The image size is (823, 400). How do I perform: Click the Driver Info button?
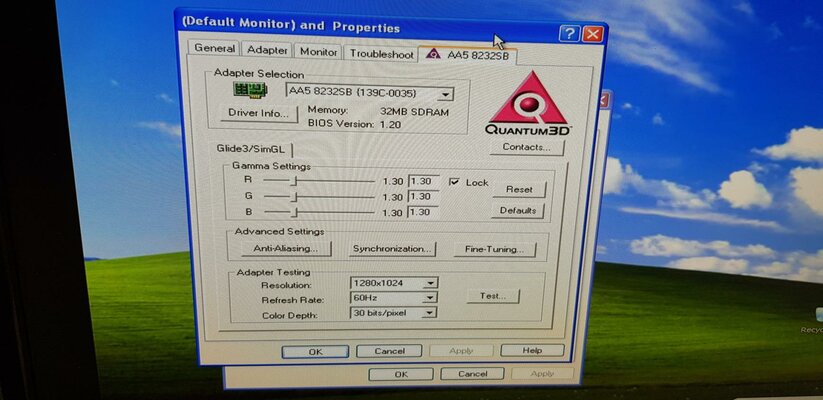[259, 113]
